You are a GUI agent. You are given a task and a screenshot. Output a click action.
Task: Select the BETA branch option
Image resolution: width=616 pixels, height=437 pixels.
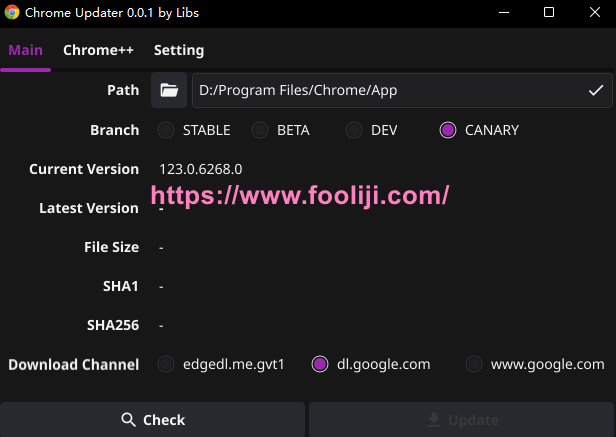[x=260, y=130]
